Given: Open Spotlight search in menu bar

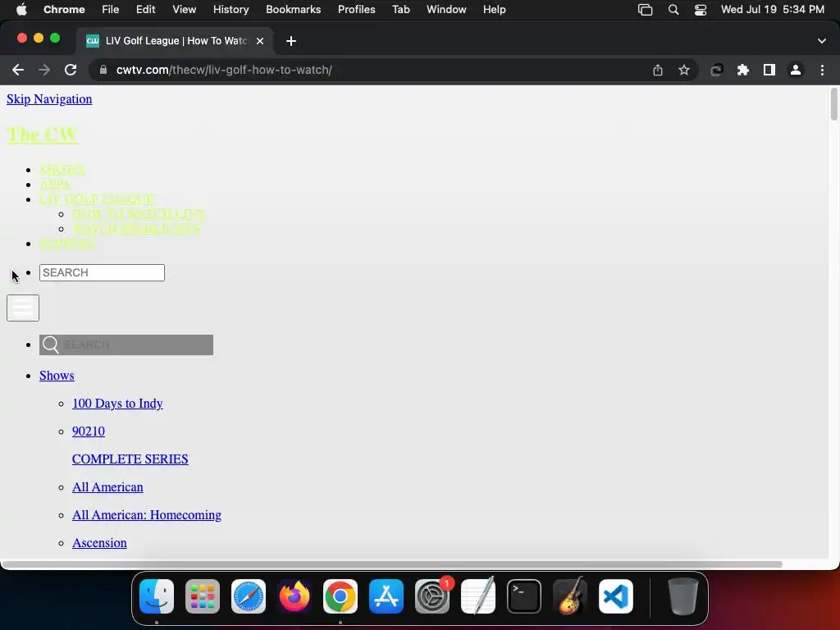Looking at the screenshot, I should pyautogui.click(x=673, y=10).
